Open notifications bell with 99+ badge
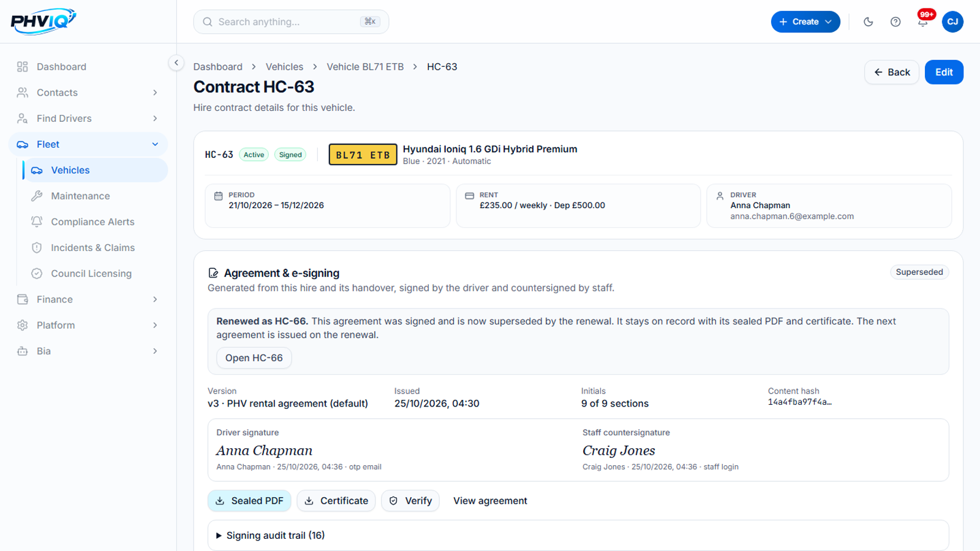The image size is (980, 551). click(x=923, y=22)
